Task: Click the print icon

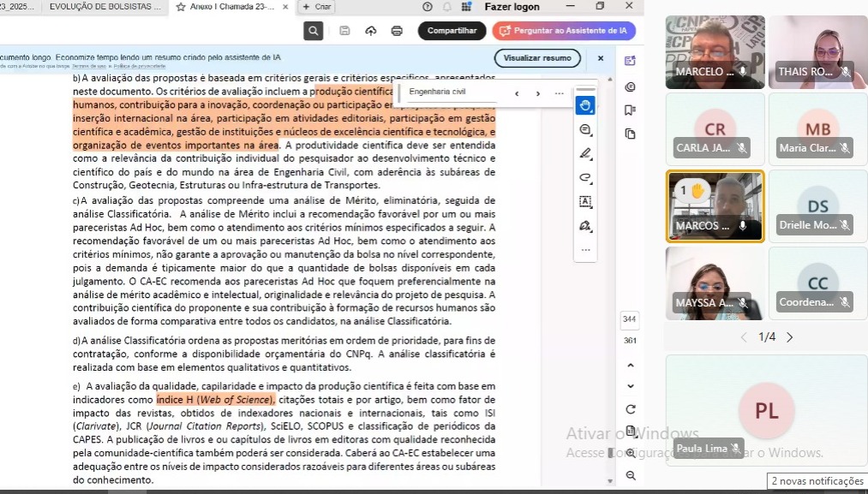Action: (x=397, y=31)
